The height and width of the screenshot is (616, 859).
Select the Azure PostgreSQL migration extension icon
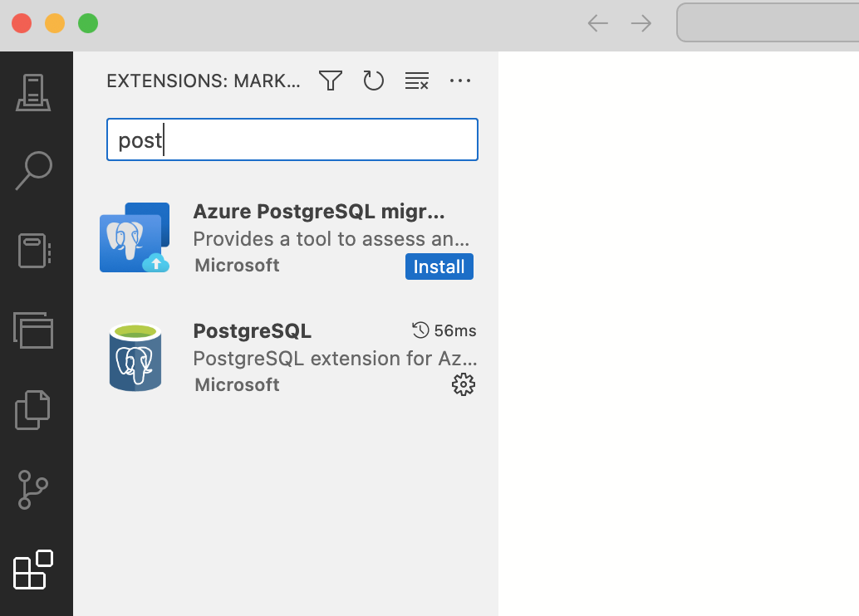click(x=135, y=237)
